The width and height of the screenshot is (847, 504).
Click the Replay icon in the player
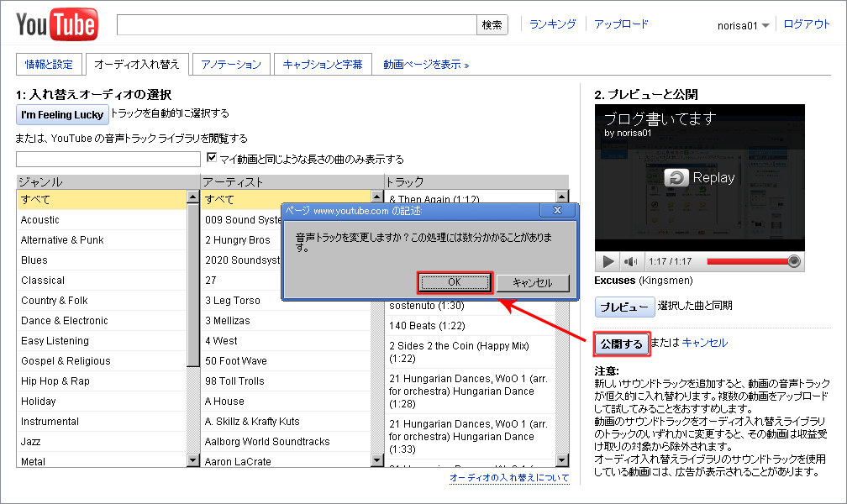click(x=676, y=178)
